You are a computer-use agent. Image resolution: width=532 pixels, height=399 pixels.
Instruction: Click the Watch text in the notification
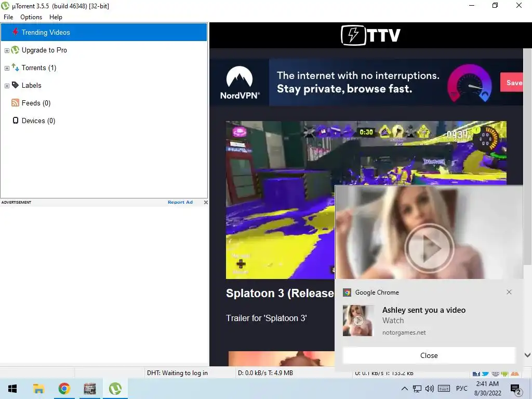pos(393,321)
